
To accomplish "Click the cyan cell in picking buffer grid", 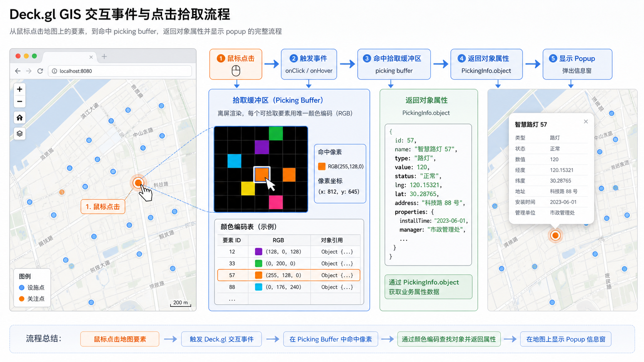I will coord(234,161).
